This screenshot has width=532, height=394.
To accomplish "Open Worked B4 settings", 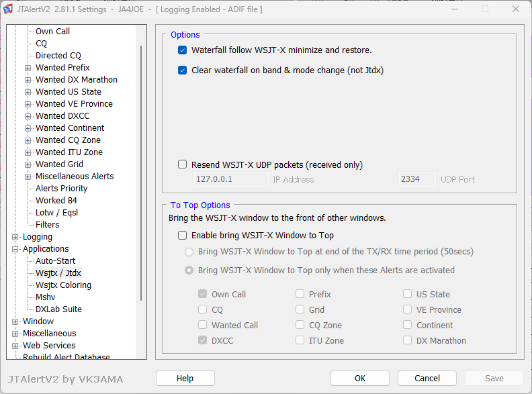I will coord(56,201).
